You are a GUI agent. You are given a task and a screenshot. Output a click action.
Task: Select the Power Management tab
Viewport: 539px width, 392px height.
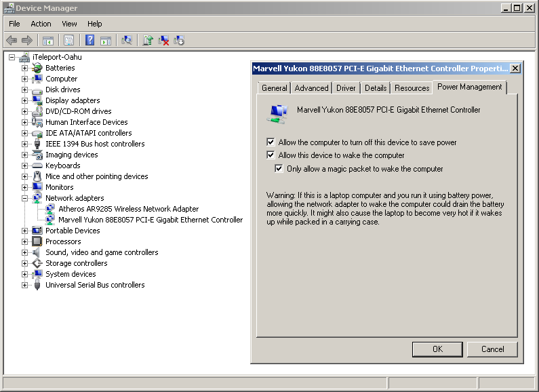pos(470,87)
